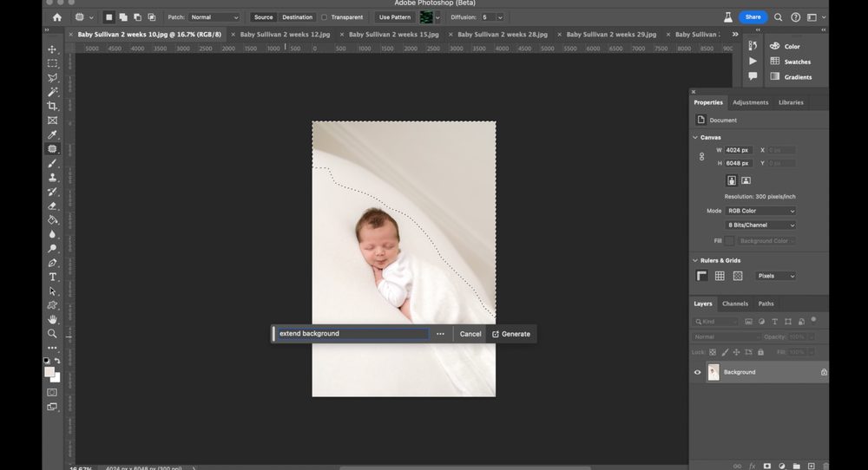This screenshot has width=868, height=470.
Task: Open the Patch mode Normal dropdown
Action: tap(214, 17)
